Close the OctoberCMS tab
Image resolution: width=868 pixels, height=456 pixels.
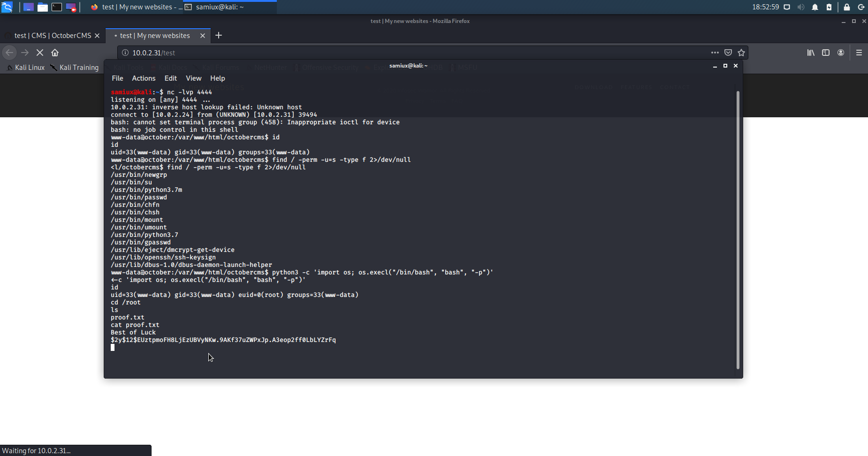(97, 36)
